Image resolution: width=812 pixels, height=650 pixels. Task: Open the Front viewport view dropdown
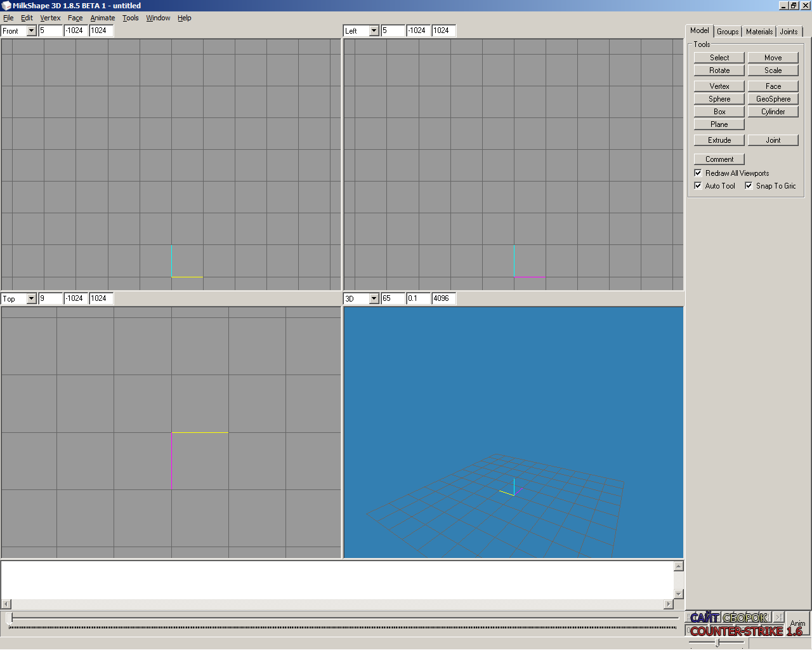31,31
